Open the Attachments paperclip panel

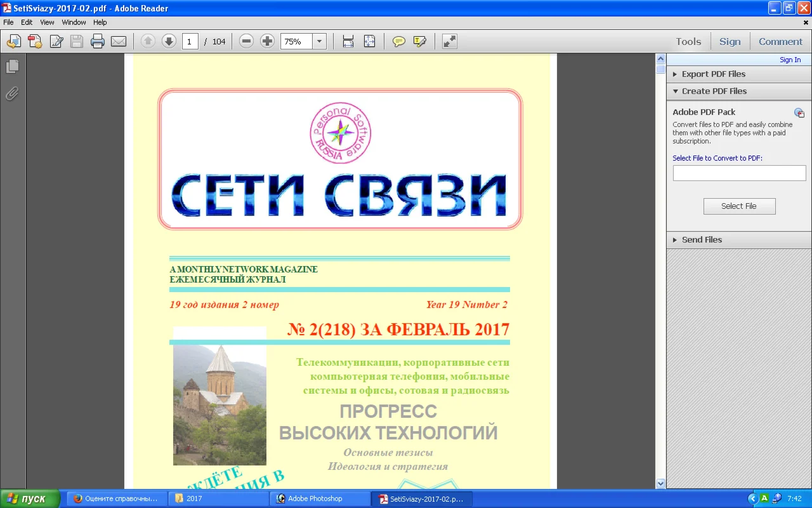coord(13,93)
